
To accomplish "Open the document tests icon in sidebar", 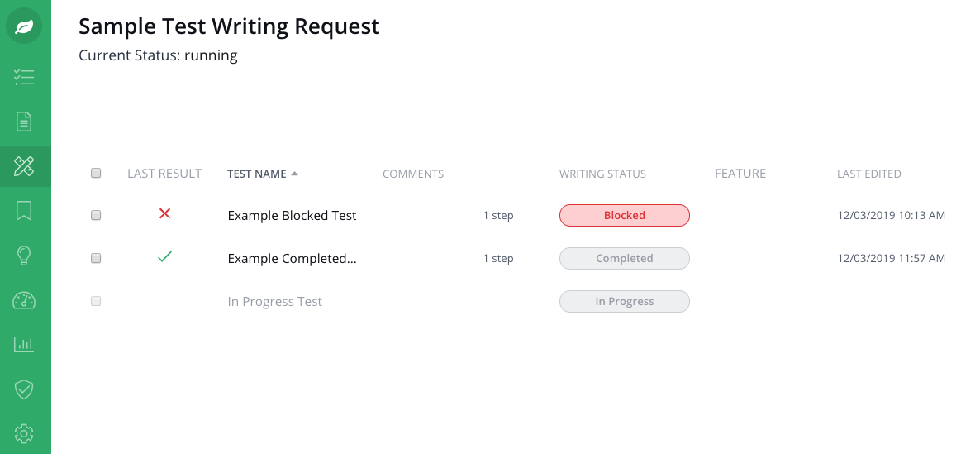I will pos(24,122).
